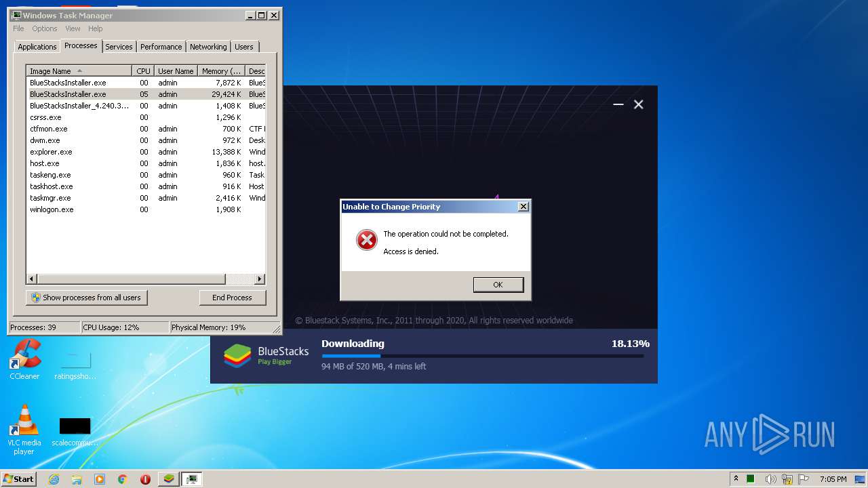Switch to the Performance tab
Screen dimensions: 868x488
(x=161, y=47)
